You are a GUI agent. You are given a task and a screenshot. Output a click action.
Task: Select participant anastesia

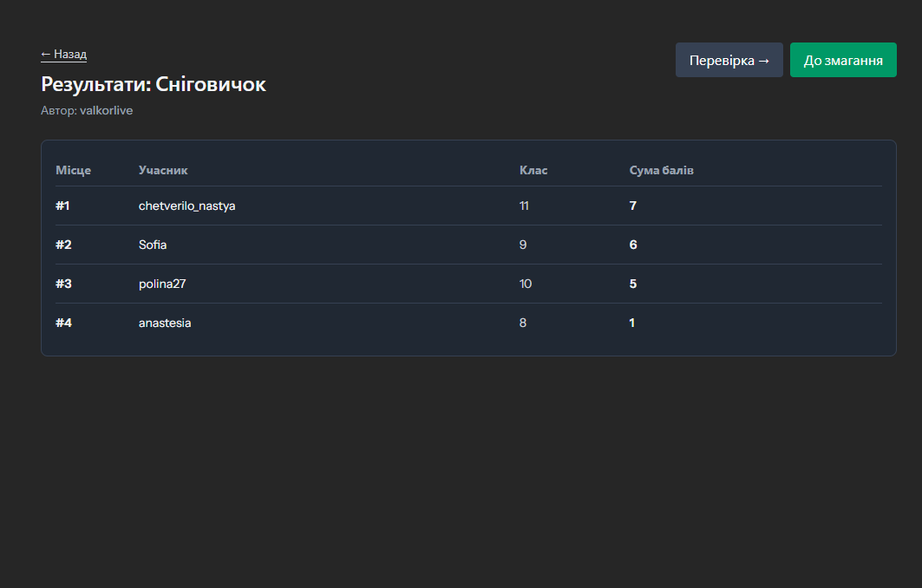[x=165, y=323]
